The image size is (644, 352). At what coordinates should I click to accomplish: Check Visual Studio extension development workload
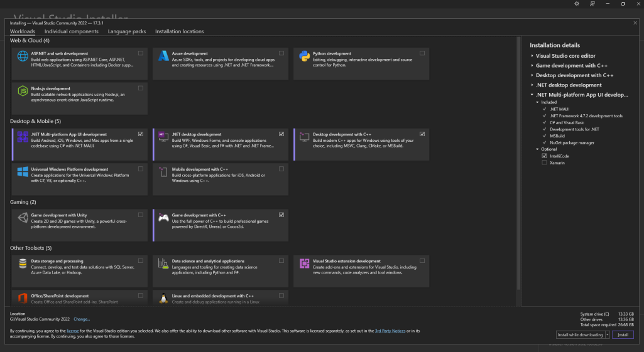(422, 260)
